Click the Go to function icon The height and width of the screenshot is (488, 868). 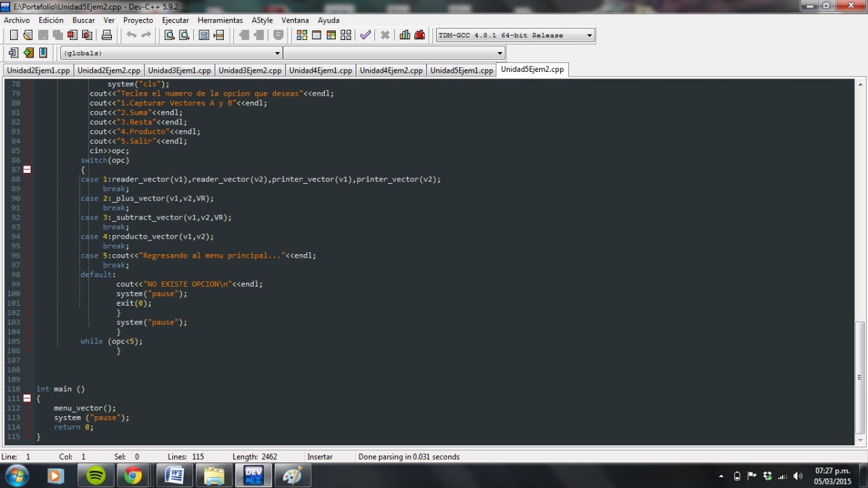coord(203,35)
